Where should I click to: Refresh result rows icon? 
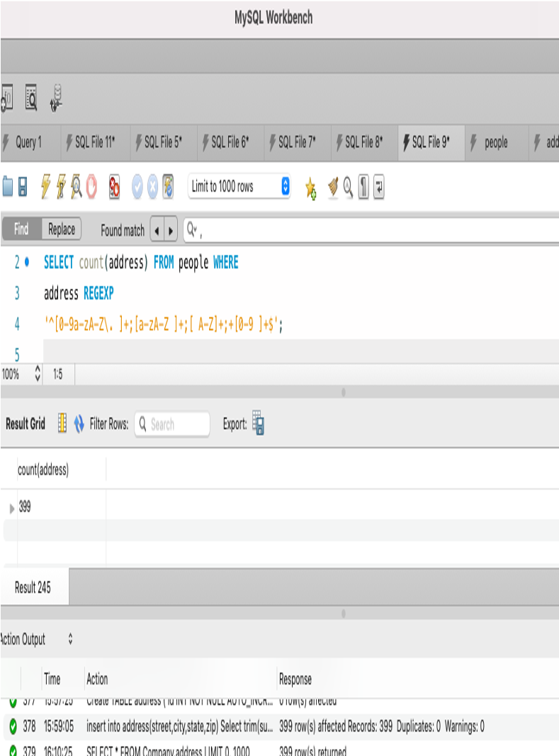79,424
